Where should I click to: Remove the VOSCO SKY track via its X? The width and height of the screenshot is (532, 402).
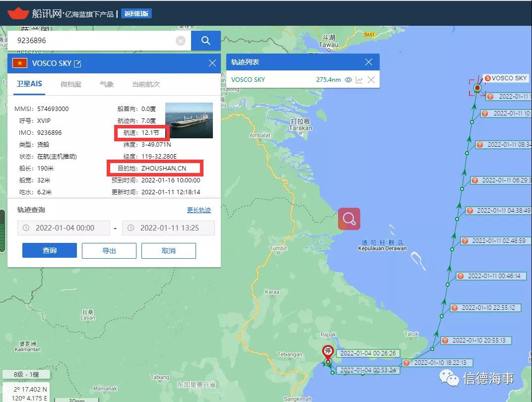[371, 79]
